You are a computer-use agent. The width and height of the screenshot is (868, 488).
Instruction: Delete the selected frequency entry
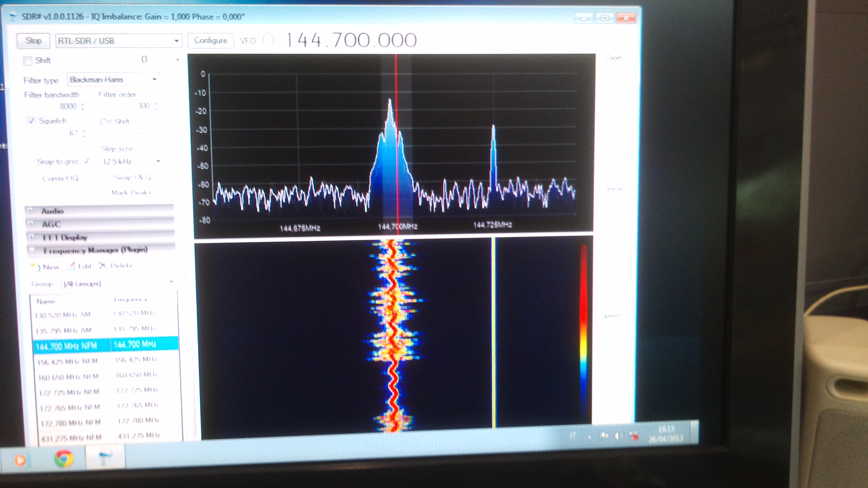coord(116,266)
